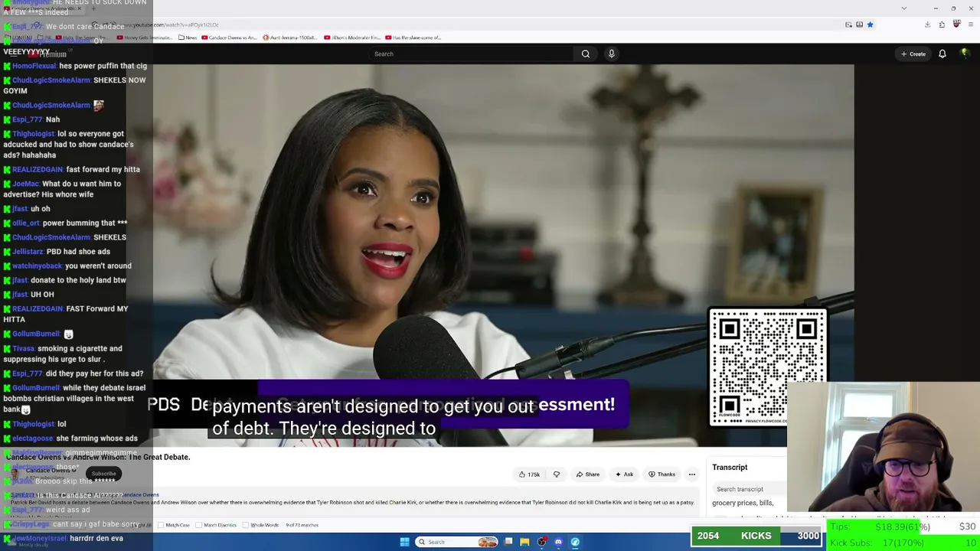Open Discord from the taskbar
980x551 pixels.
point(558,542)
